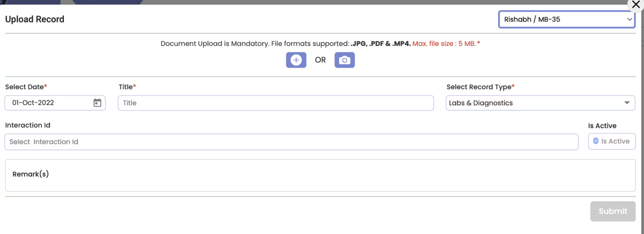Screen dimensions: 644x234
Task: Click the OR text between upload options
Action: [320, 60]
